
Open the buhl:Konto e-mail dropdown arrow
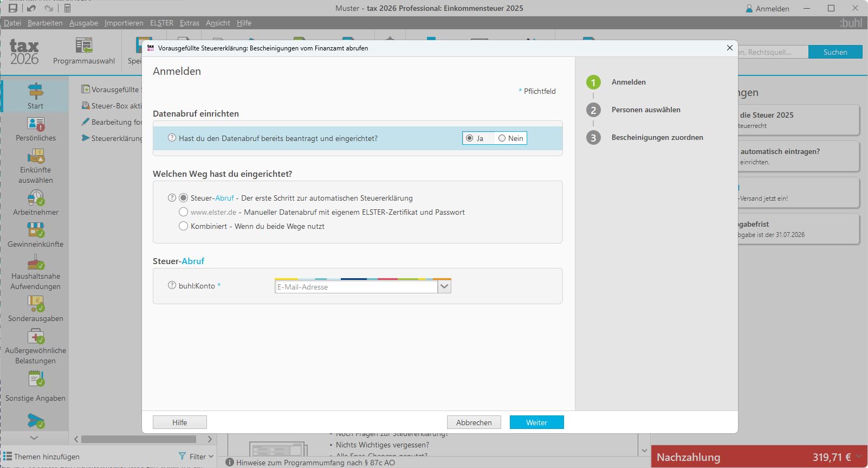click(444, 286)
